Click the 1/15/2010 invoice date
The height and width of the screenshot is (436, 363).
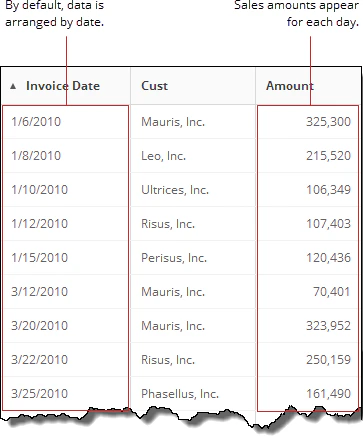point(40,258)
